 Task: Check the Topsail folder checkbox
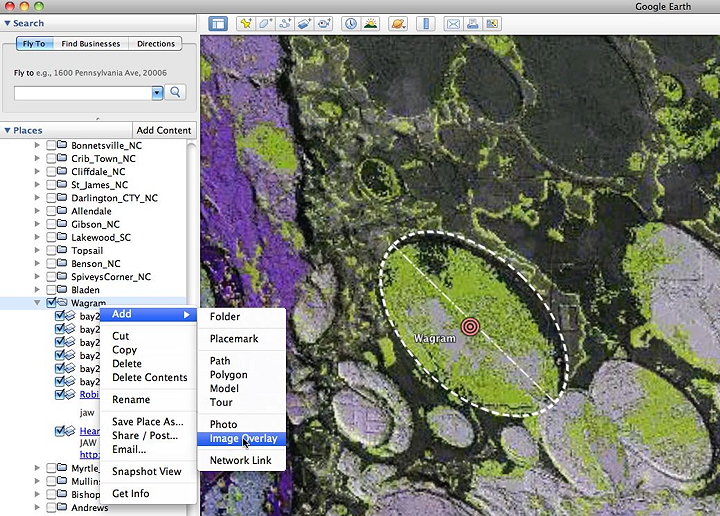(51, 251)
